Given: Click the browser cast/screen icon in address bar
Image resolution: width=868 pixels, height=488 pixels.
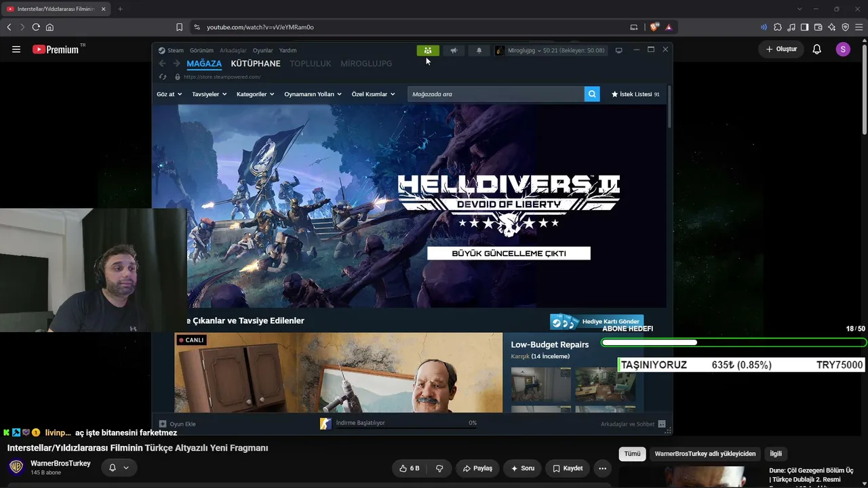Looking at the screenshot, I should pyautogui.click(x=634, y=27).
